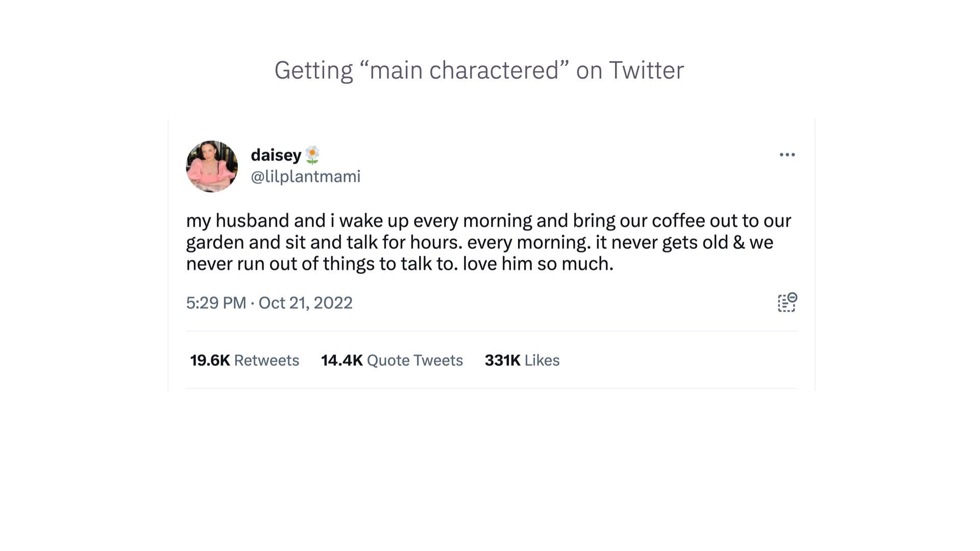980x551 pixels.
Task: Click the Oct 21, 2022 date
Action: click(305, 303)
